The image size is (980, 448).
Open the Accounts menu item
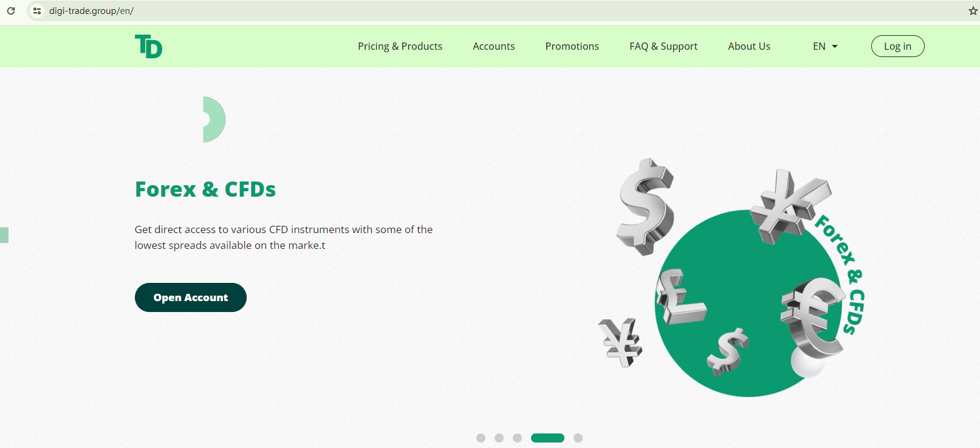493,46
